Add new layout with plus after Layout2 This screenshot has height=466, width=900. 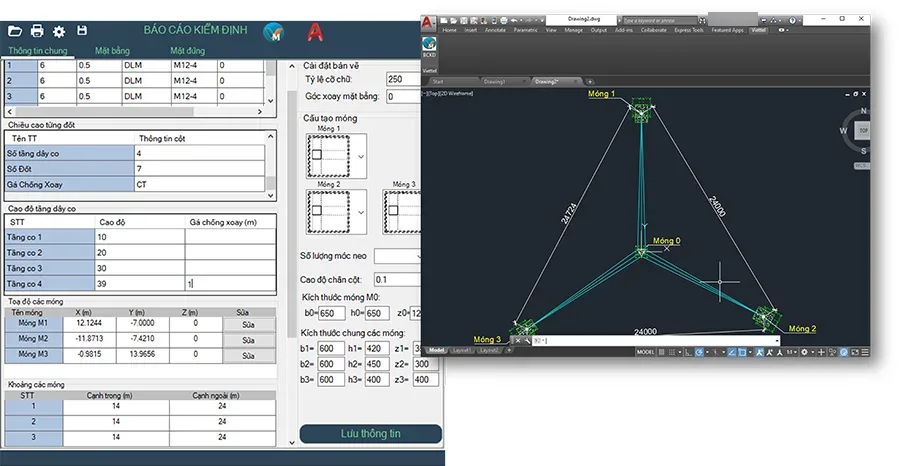509,350
